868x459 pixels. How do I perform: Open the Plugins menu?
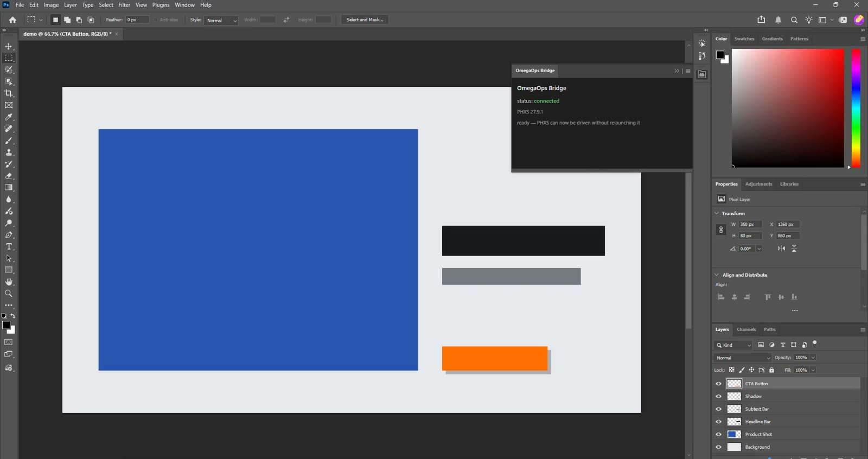[161, 5]
